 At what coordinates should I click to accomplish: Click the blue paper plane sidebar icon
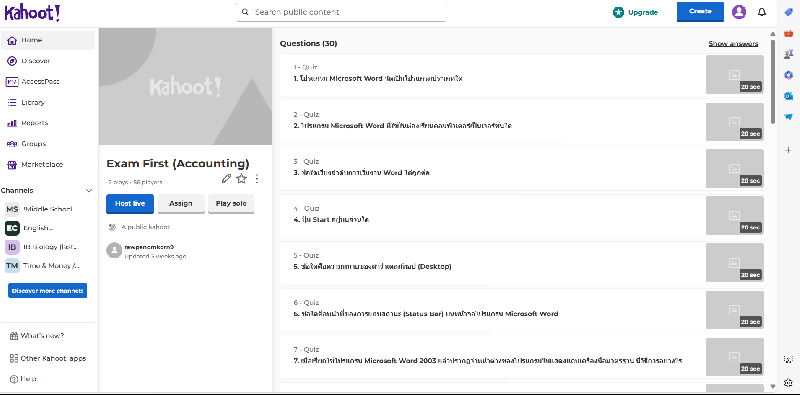point(788,117)
